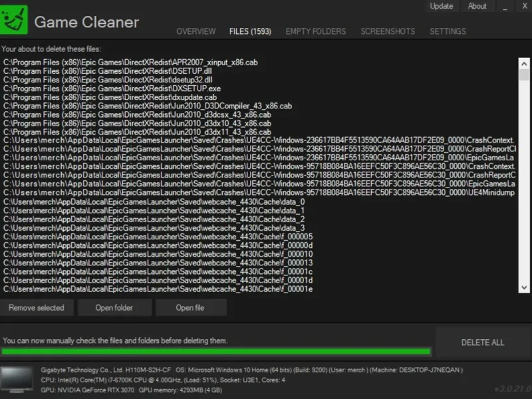Select the Cache f_00001c file row
Screen dimensions: 532x399
pos(260,272)
